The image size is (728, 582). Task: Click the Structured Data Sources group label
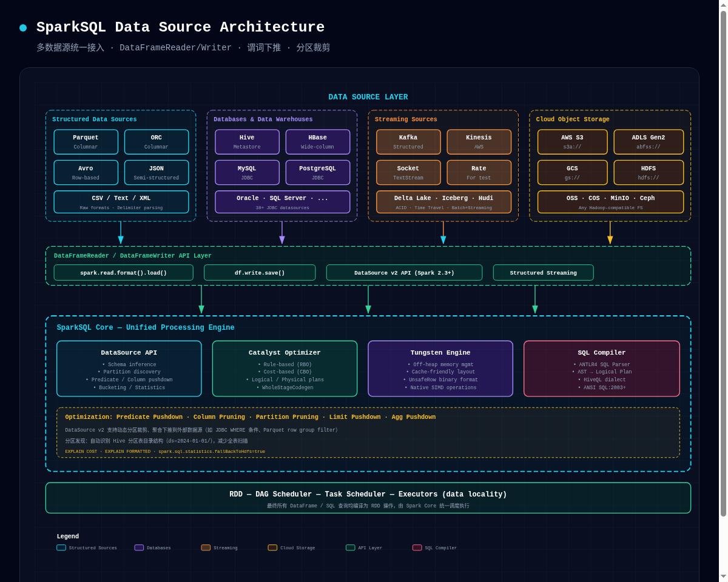95,119
